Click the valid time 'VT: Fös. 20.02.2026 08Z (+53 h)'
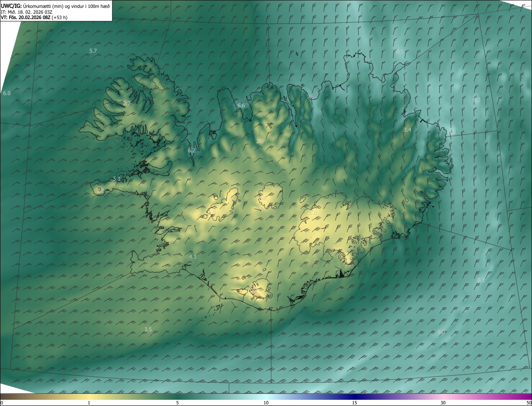 pos(34,17)
